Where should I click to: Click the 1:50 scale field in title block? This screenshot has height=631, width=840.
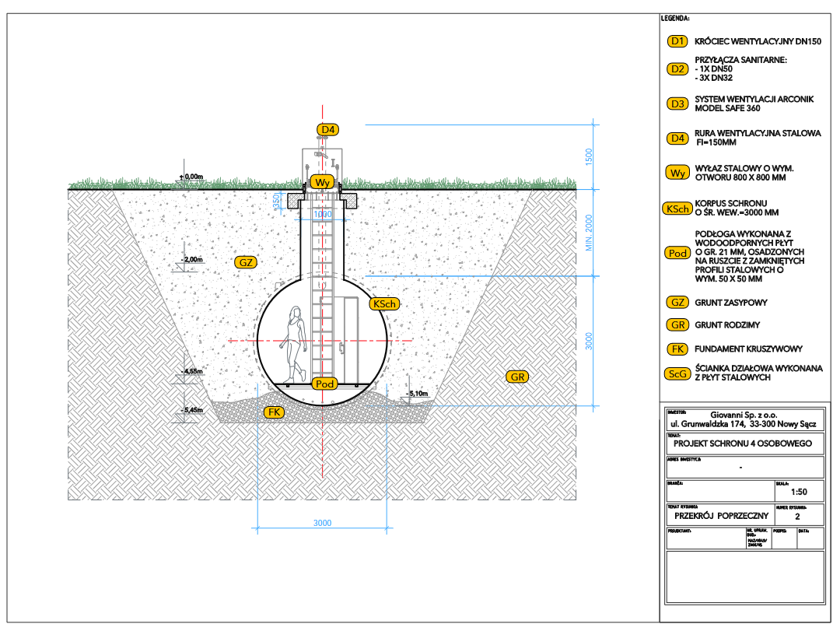(798, 492)
